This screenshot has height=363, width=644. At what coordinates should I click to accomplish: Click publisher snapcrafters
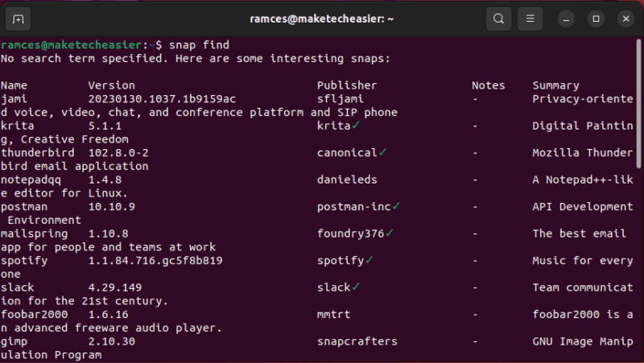[357, 341]
